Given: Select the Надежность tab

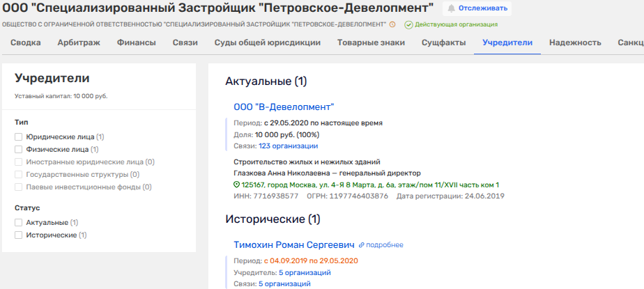Looking at the screenshot, I should (575, 42).
